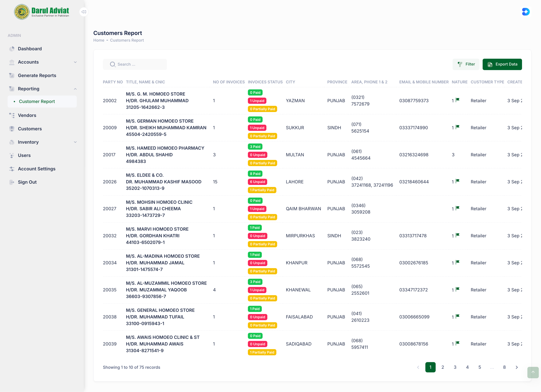Screen dimensions: 541x392
Task: Collapse the Reporting menu chevron
Action: pos(75,89)
